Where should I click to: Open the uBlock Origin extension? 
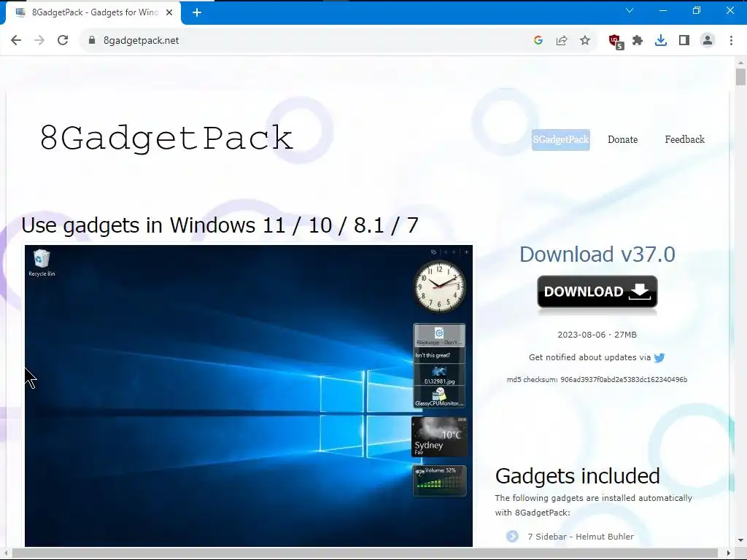tap(616, 42)
